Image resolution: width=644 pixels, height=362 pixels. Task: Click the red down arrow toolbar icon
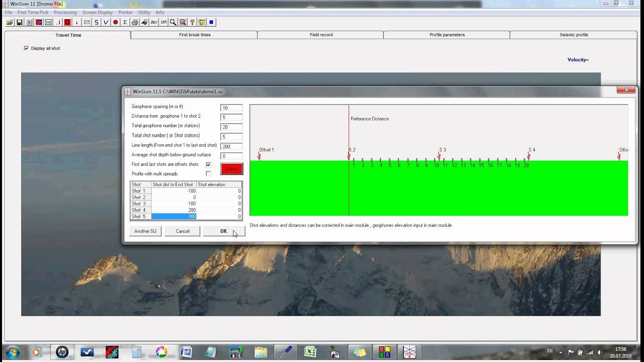(77, 22)
